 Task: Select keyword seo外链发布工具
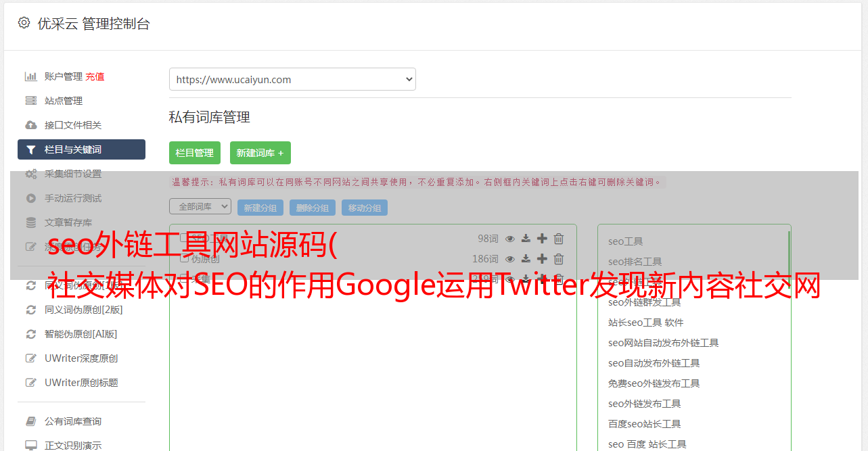[645, 404]
